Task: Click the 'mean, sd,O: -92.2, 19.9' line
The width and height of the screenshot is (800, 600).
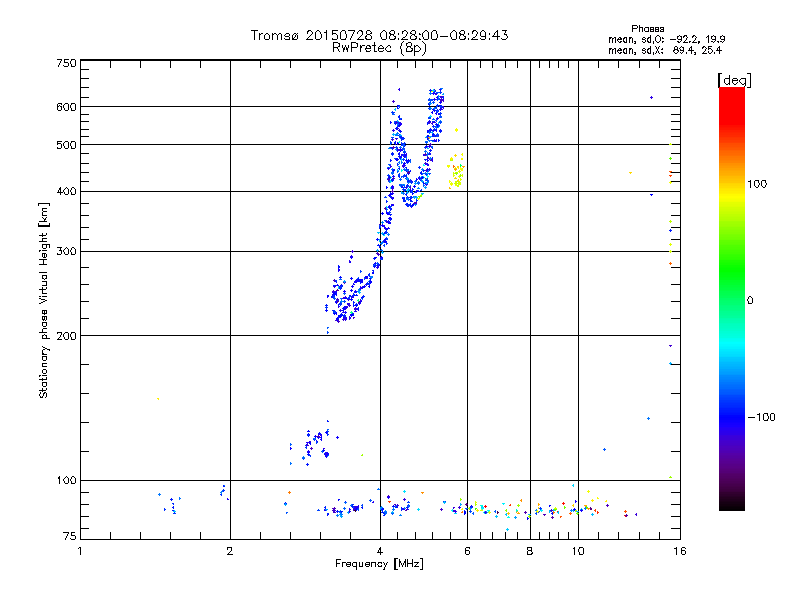Action: pos(666,39)
